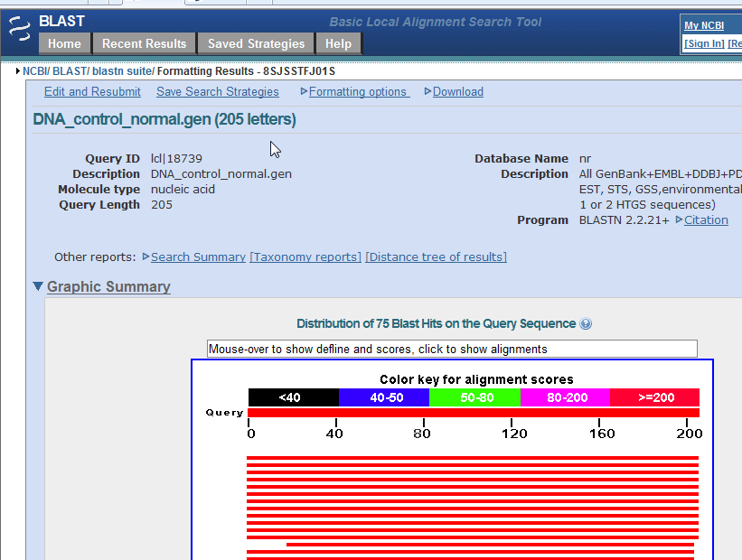The width and height of the screenshot is (742, 560).
Task: Click the NCBI breadcrumb link
Action: (35, 71)
